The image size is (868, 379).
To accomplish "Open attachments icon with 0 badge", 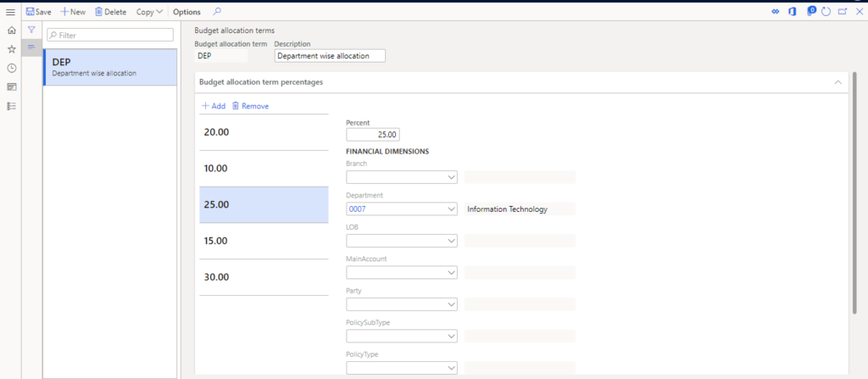I will pyautogui.click(x=810, y=12).
